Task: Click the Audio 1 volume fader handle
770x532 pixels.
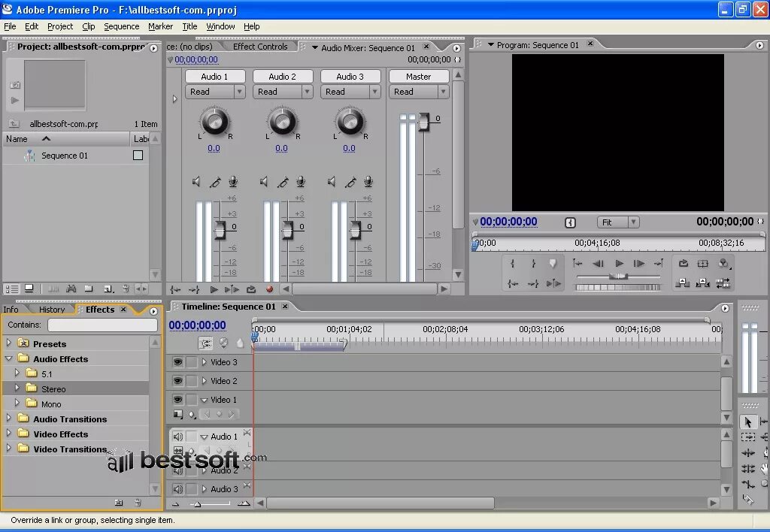Action: tap(220, 229)
